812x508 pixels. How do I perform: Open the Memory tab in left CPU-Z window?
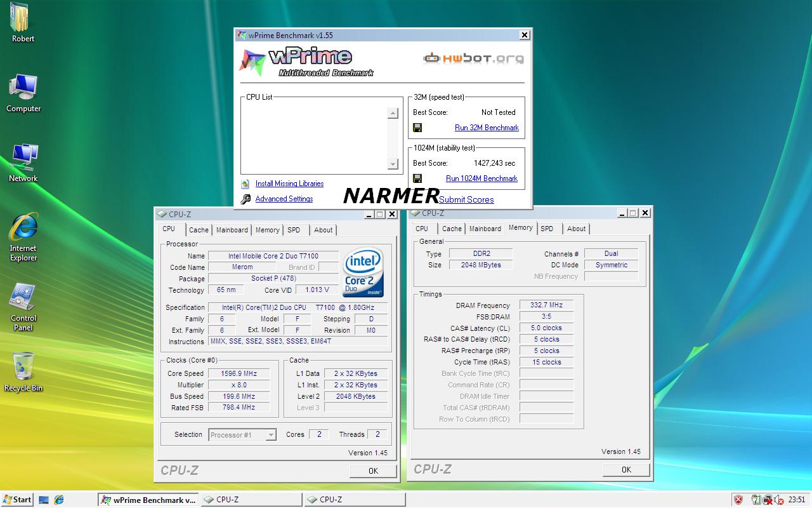click(x=267, y=230)
